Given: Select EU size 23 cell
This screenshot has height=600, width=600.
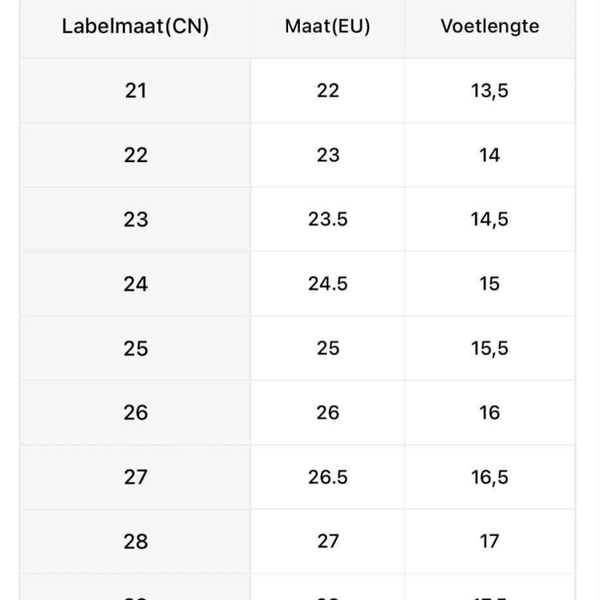Looking at the screenshot, I should [x=327, y=155].
